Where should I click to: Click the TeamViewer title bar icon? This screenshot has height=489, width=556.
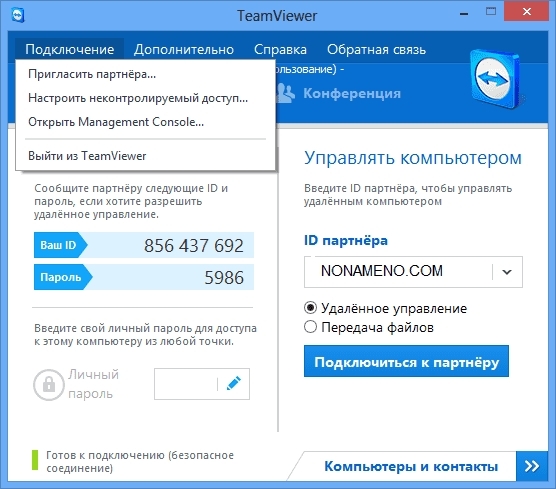point(17,16)
